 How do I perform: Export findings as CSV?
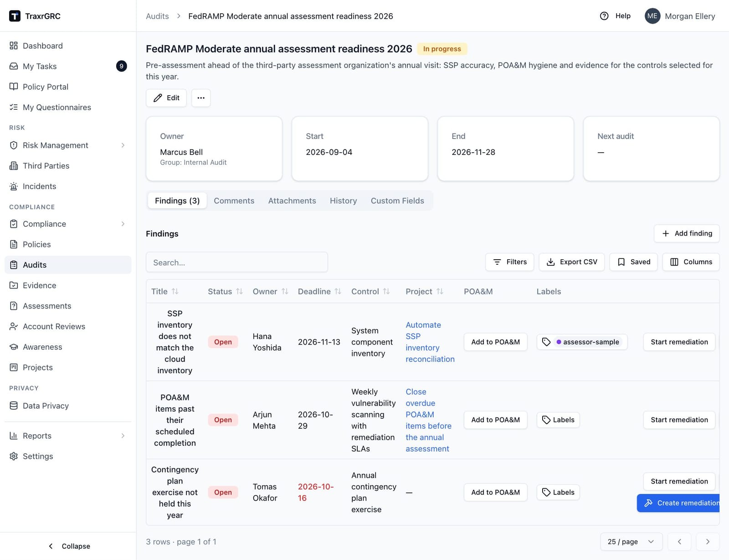point(571,262)
